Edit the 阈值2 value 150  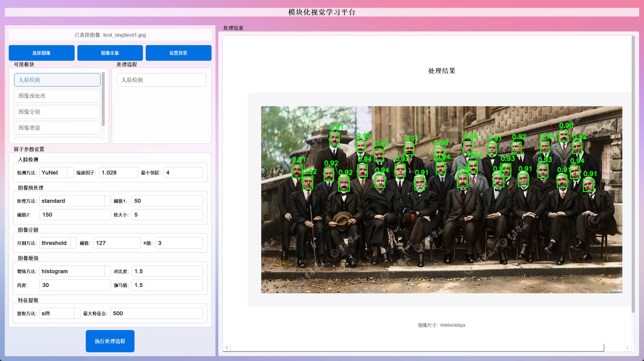pos(75,214)
